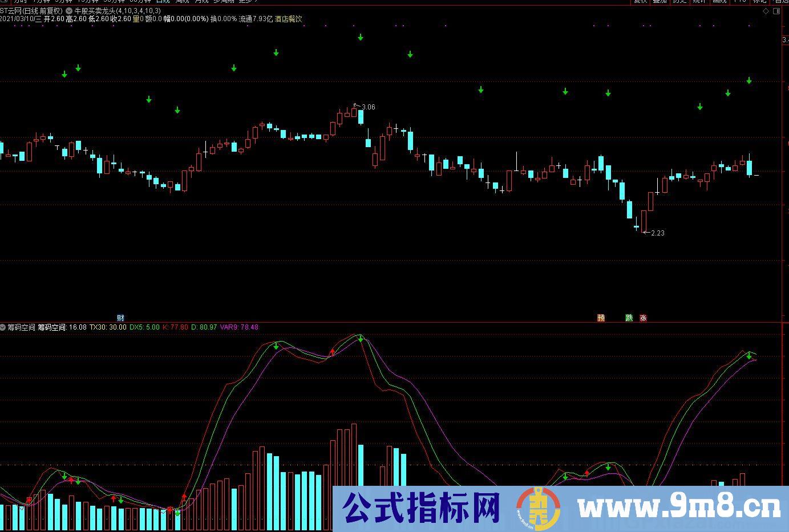Toggle the side panel icon beside the diamond
This screenshot has width=789, height=532.
(776, 11)
